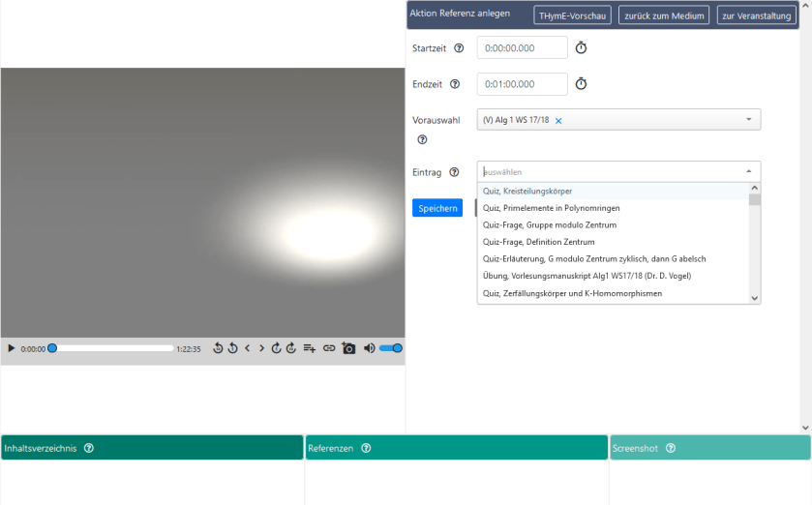Image resolution: width=812 pixels, height=505 pixels.
Task: Click the video seek progress bar
Action: click(112, 348)
